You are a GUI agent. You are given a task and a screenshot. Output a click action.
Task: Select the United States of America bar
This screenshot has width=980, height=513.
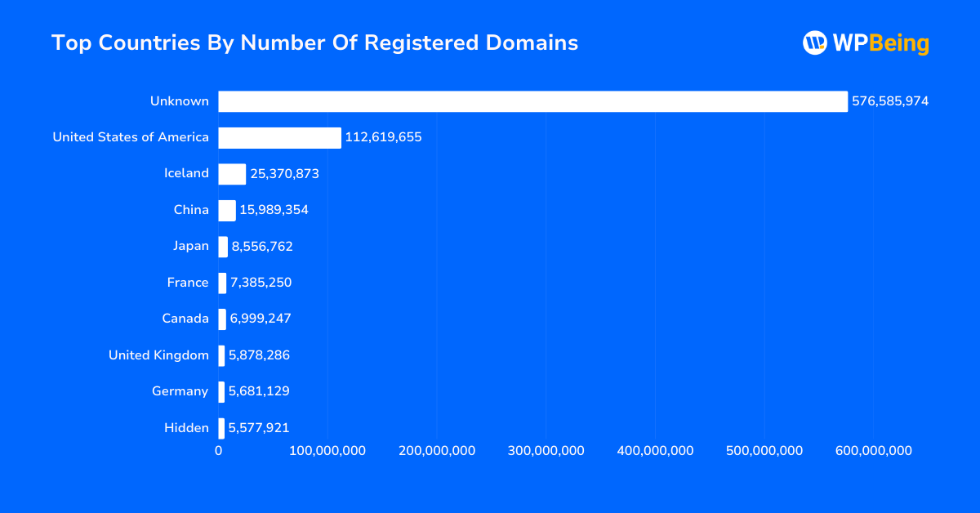tap(278, 136)
